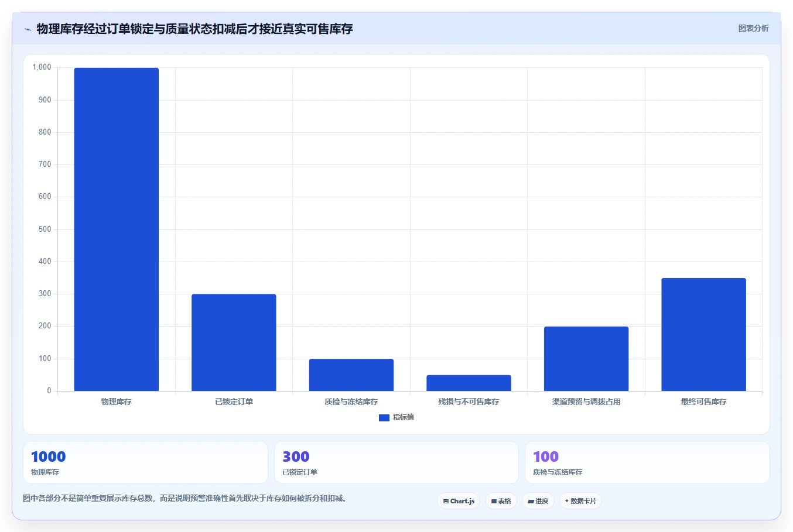Click the x-axis label 最终可售库存
This screenshot has width=793, height=532.
click(703, 401)
